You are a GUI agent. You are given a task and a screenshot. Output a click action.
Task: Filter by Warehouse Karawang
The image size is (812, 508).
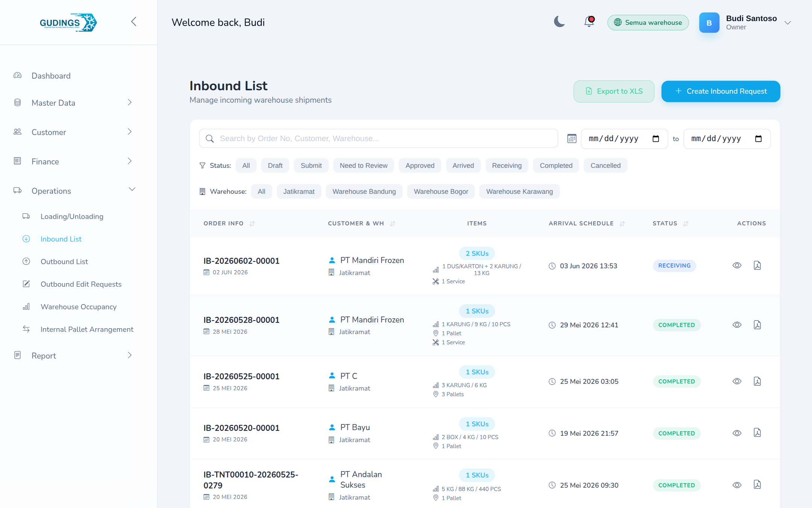(520, 192)
